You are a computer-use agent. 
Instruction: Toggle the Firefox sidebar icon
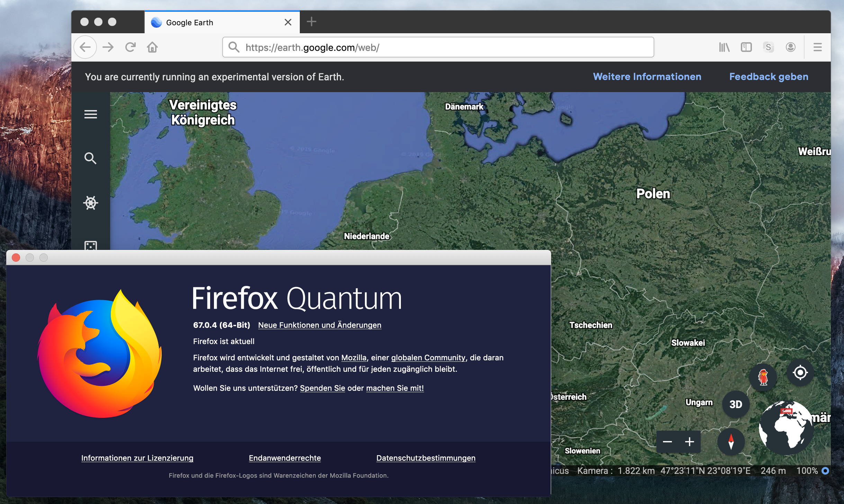[x=746, y=47]
